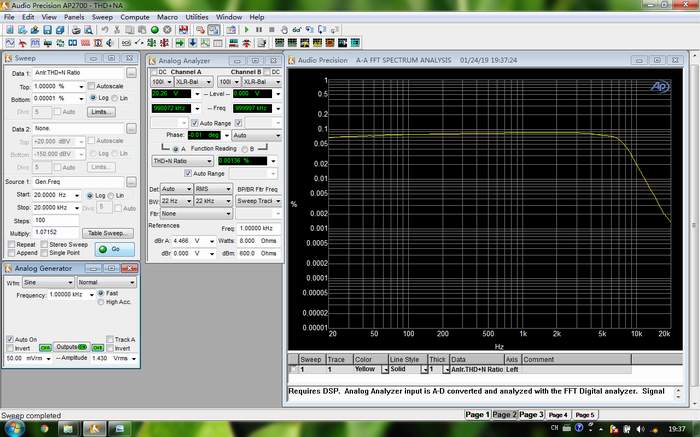Click the Data 1 Limits button
Image resolution: width=700 pixels, height=437 pixels.
[x=101, y=112]
